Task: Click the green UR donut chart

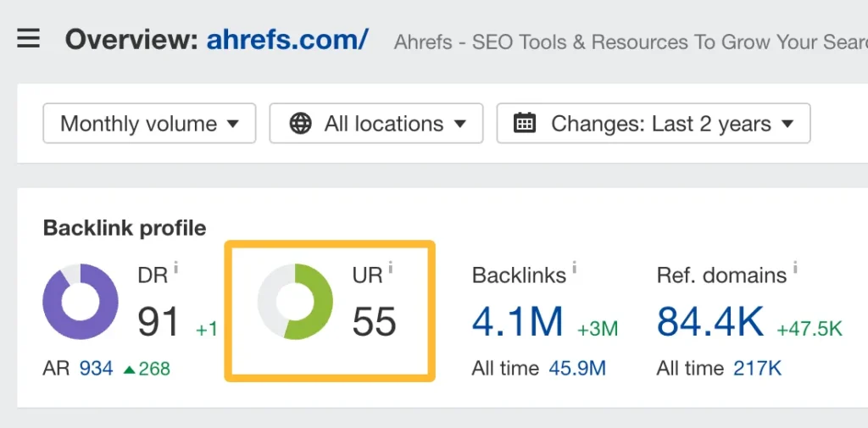Action: [295, 302]
